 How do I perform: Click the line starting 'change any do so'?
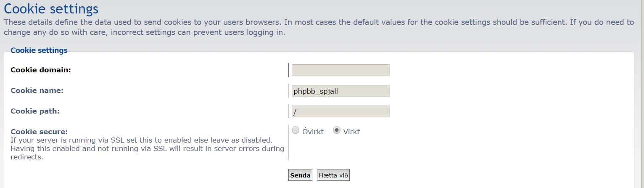click(x=145, y=32)
